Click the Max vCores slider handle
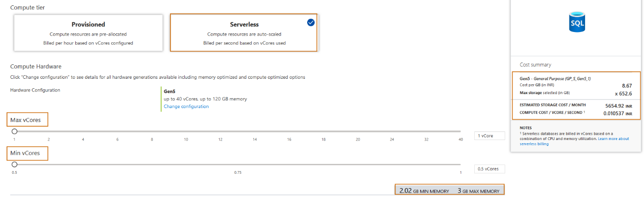Image resolution: width=644 pixels, height=199 pixels. (x=14, y=131)
